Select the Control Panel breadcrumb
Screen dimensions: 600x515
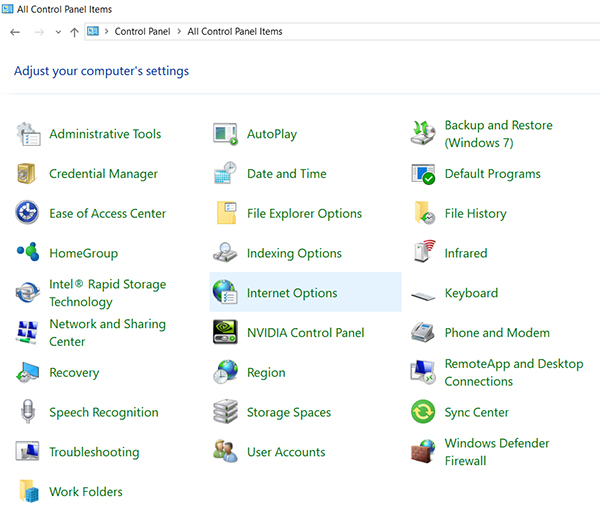coord(142,31)
